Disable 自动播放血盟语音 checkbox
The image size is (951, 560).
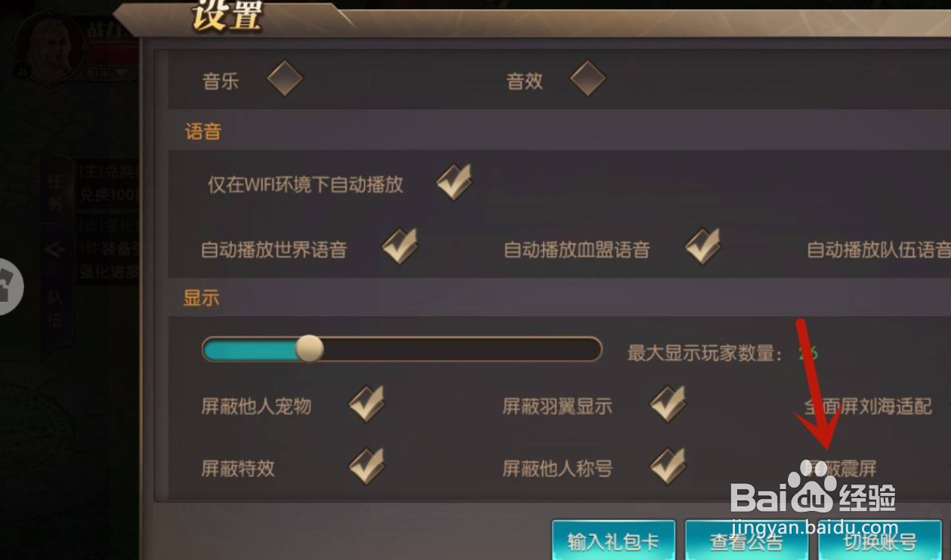[x=702, y=247]
